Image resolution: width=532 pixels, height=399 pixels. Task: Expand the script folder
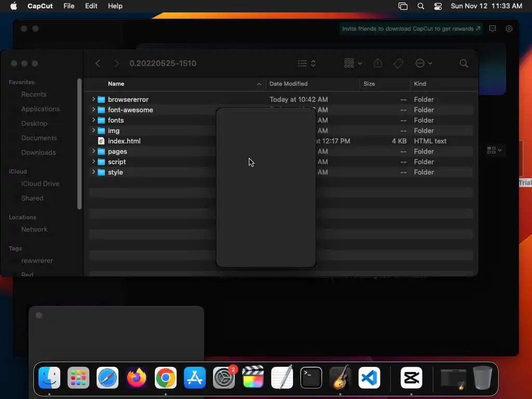pyautogui.click(x=94, y=162)
